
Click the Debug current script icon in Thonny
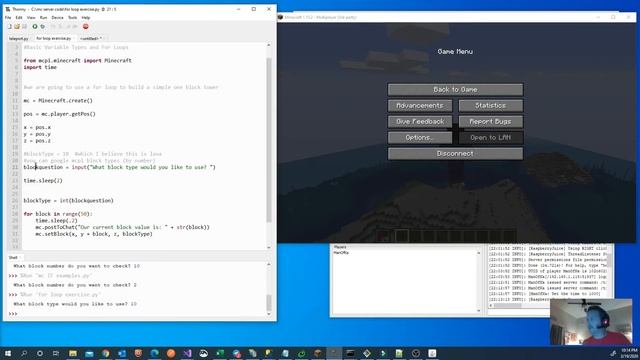tap(42, 27)
